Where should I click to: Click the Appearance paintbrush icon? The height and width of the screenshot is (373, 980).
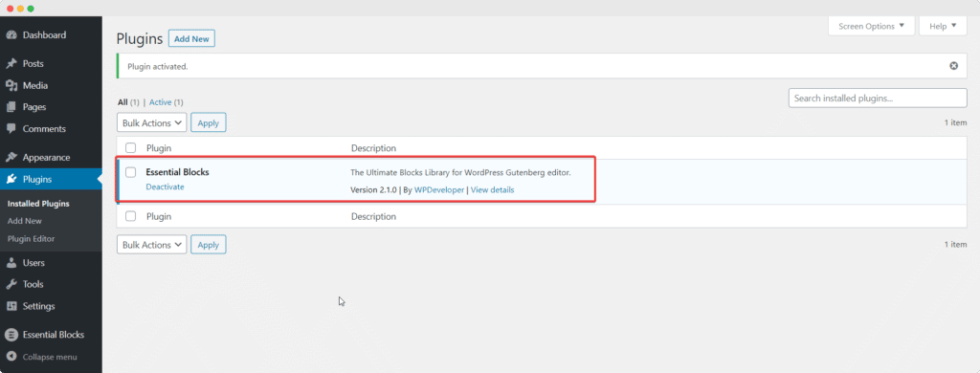point(11,158)
